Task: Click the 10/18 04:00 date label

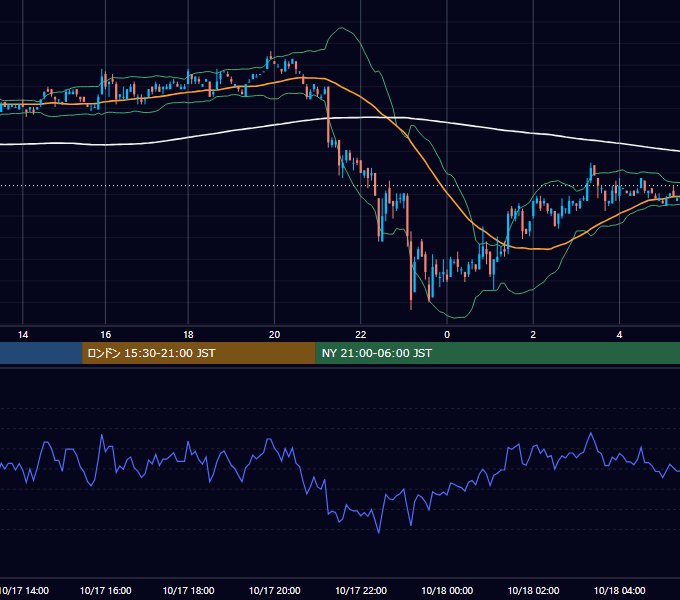Action: (x=619, y=590)
